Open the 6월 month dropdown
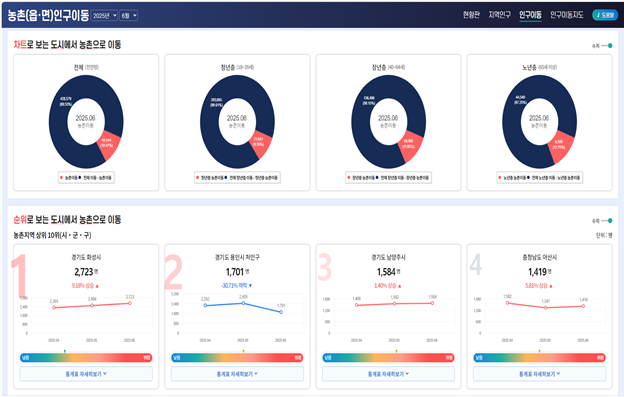The width and height of the screenshot is (624, 397). 129,16
